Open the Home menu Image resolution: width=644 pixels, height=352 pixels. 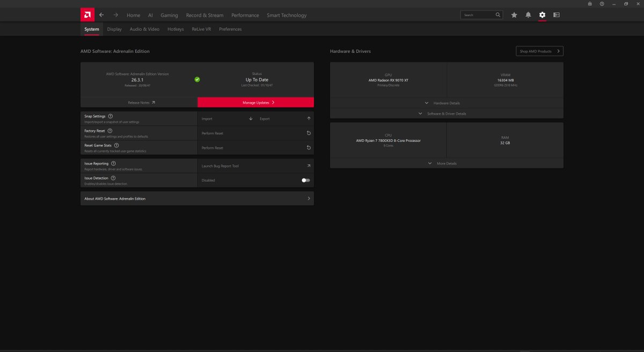click(x=133, y=15)
